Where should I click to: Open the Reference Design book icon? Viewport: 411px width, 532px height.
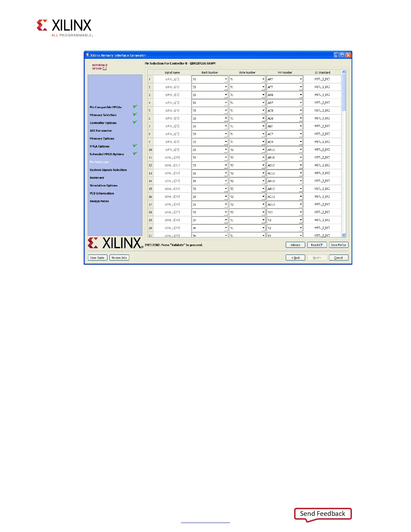pos(105,69)
